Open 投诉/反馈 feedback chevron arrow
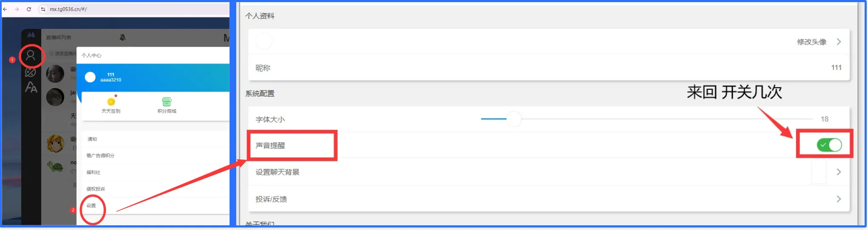868x230 pixels. 839,199
